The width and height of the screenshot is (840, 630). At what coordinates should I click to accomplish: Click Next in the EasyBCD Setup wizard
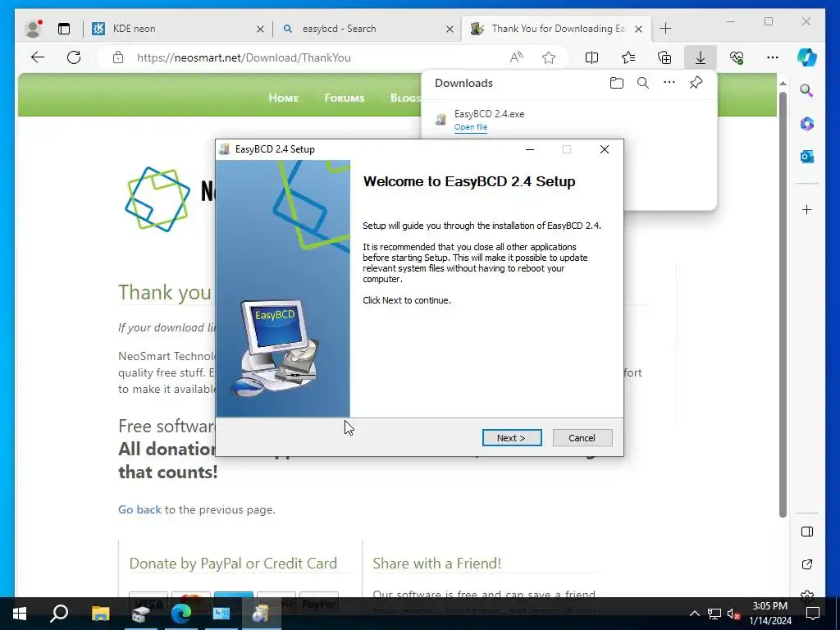pos(512,438)
